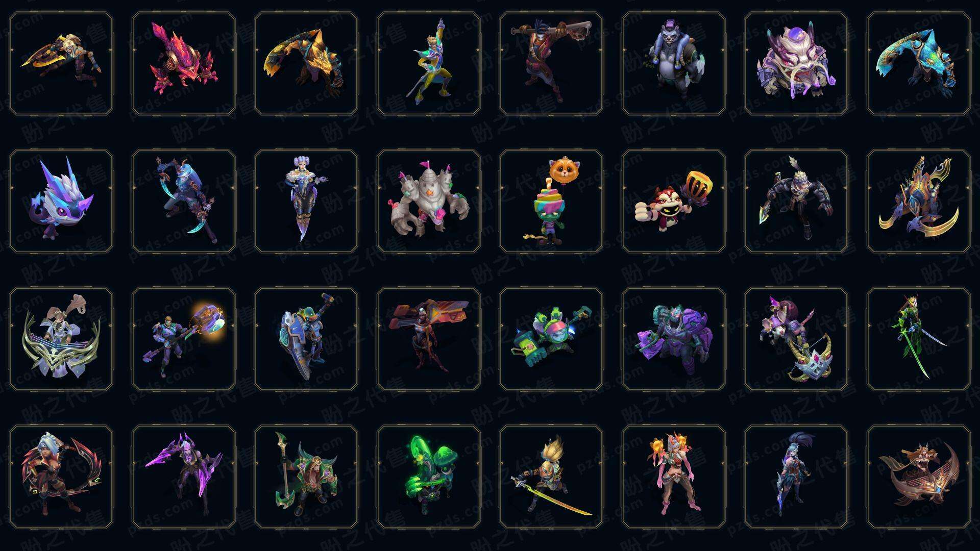Select the crimson crystal scorpion skin tile
The height and width of the screenshot is (551, 980).
tap(184, 64)
